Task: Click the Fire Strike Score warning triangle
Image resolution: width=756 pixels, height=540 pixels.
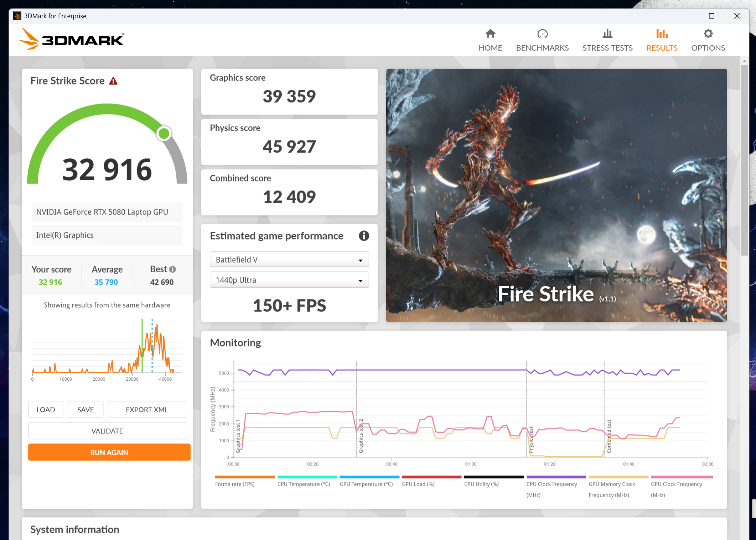Action: pos(113,81)
